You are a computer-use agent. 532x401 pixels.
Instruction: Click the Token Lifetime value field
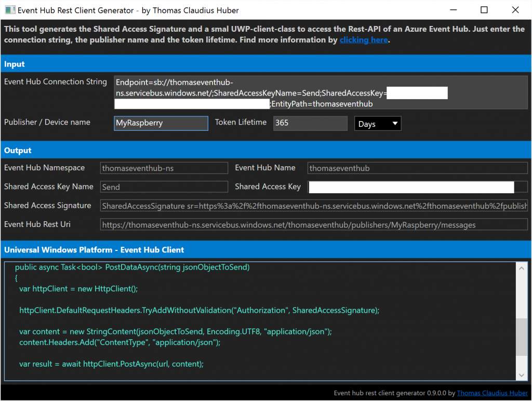pos(310,123)
